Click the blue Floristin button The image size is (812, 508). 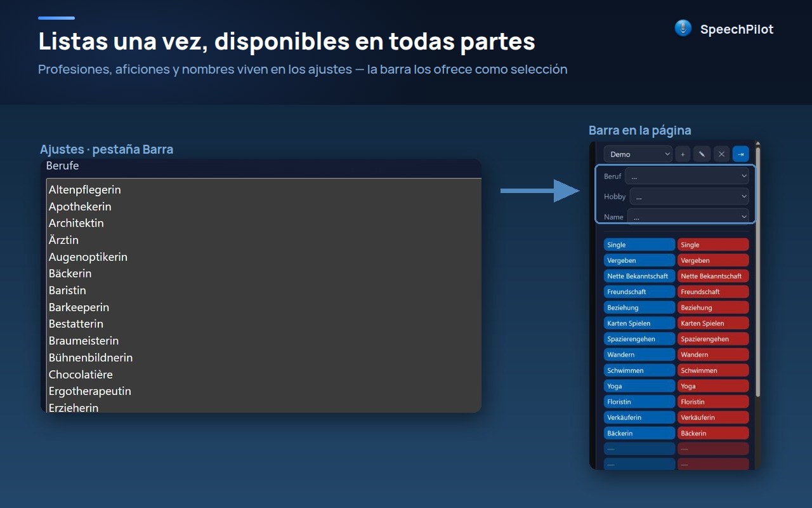point(639,402)
